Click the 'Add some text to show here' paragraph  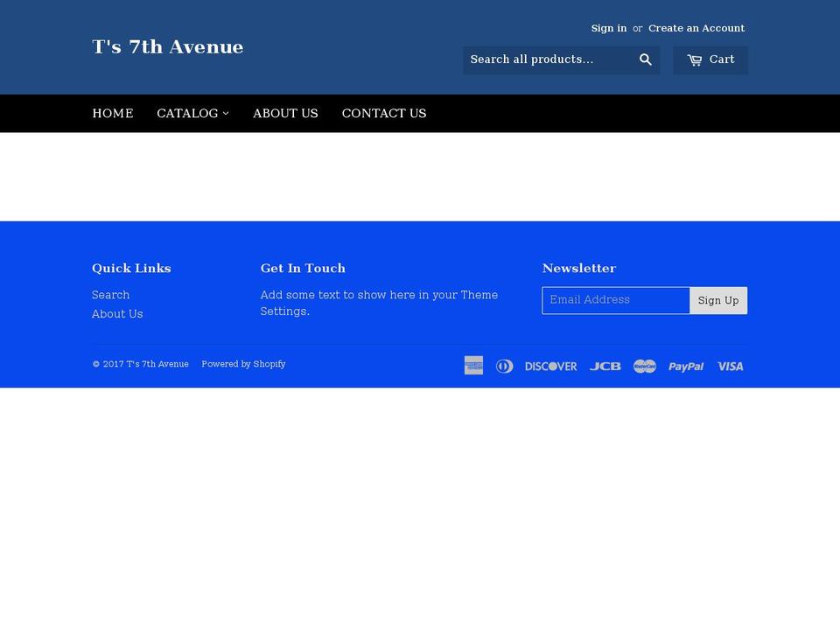tap(379, 304)
